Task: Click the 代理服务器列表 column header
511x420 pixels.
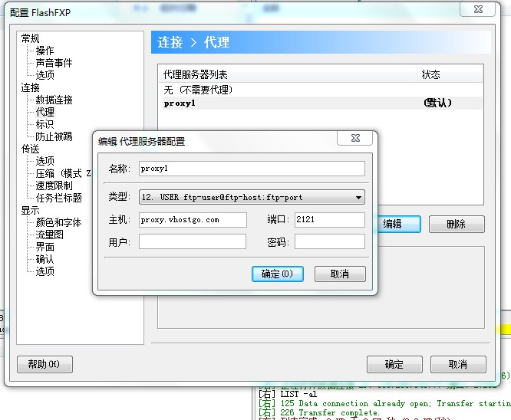Action: point(288,74)
